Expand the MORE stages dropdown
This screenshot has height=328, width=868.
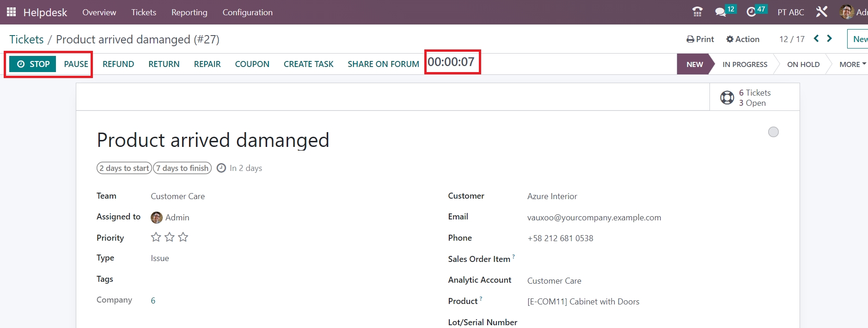coord(852,64)
